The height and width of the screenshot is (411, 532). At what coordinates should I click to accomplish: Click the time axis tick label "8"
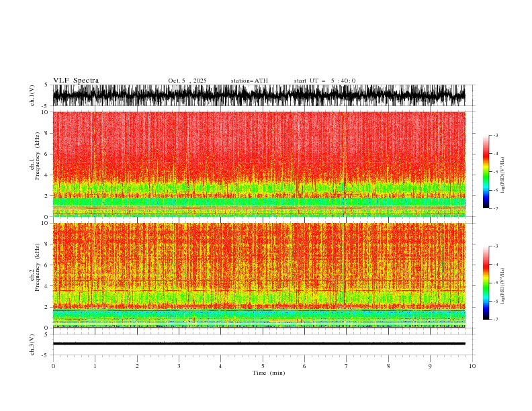tap(388, 366)
